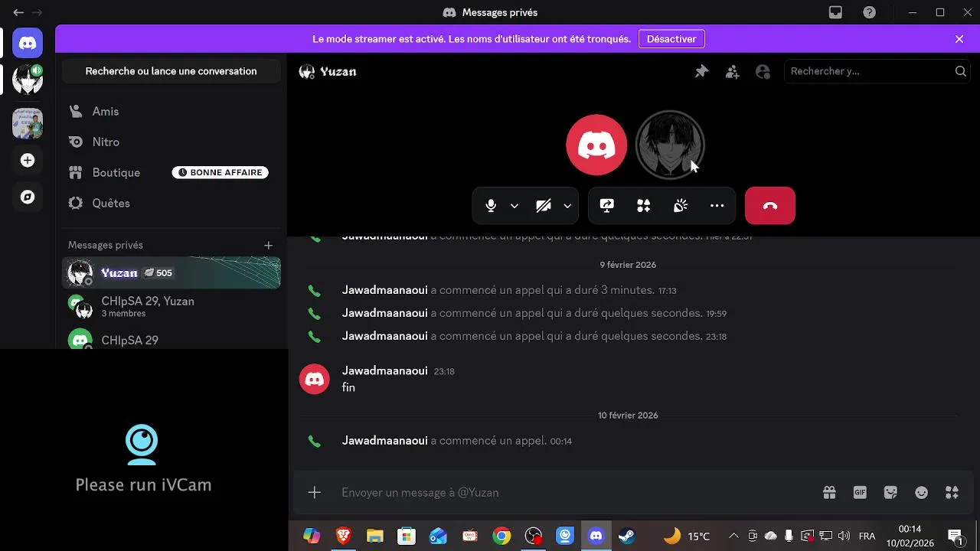The height and width of the screenshot is (551, 980).
Task: Open OBS Studio from the taskbar
Action: pos(534,536)
